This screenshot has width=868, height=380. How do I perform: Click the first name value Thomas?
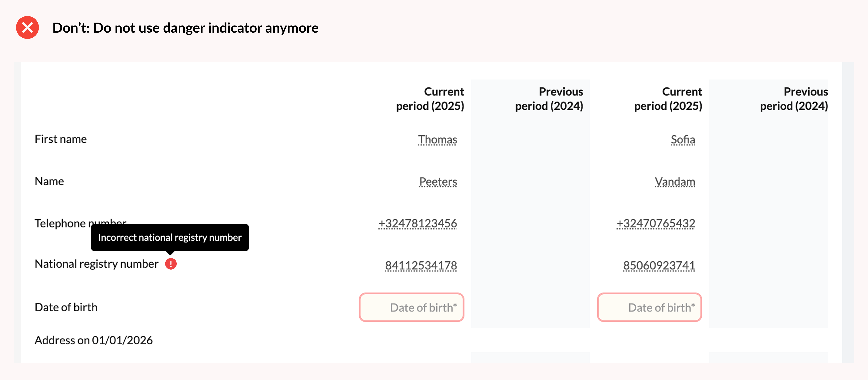click(437, 139)
